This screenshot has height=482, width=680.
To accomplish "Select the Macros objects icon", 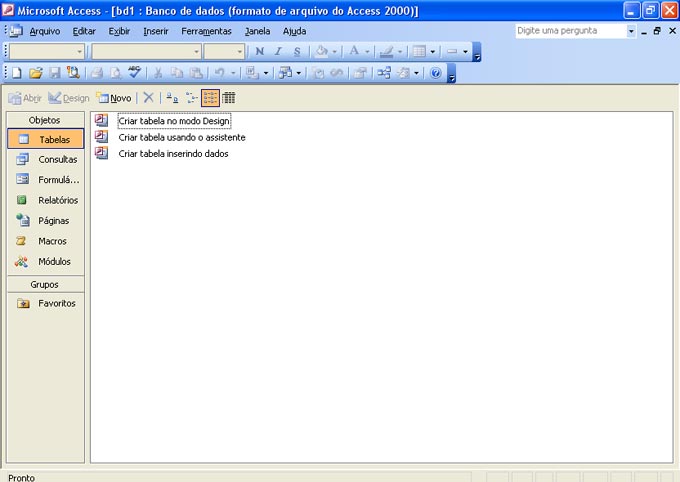I will click(x=21, y=241).
